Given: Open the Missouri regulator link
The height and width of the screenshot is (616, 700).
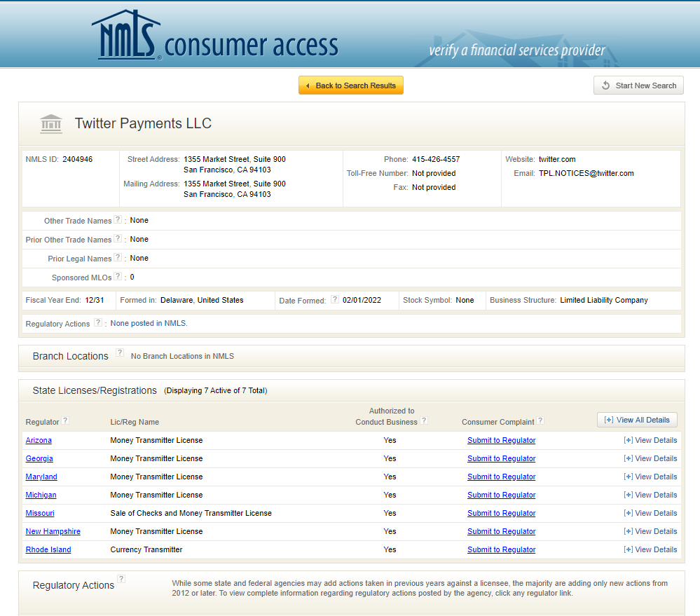Looking at the screenshot, I should point(40,513).
